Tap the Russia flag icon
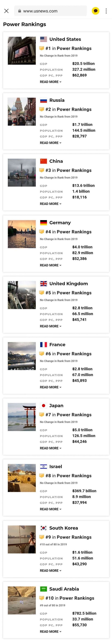Image resolution: width=112 pixels, height=644 pixels. point(43,100)
